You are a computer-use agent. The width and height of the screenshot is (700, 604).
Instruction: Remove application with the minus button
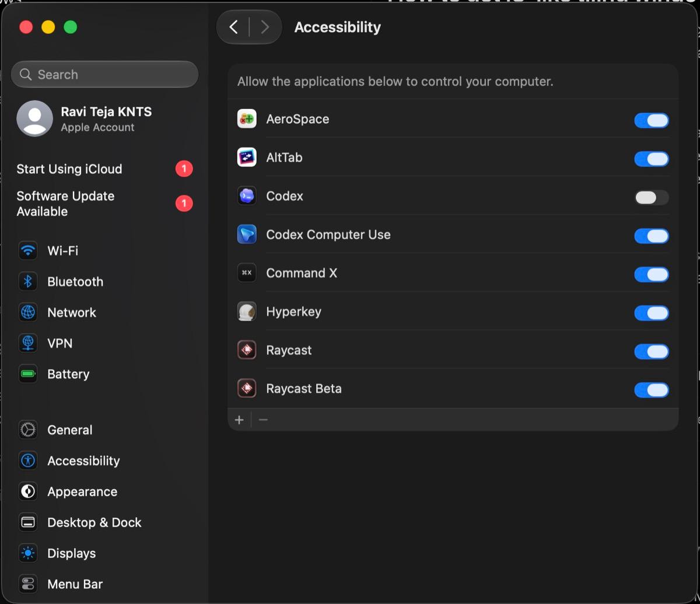pos(263,420)
